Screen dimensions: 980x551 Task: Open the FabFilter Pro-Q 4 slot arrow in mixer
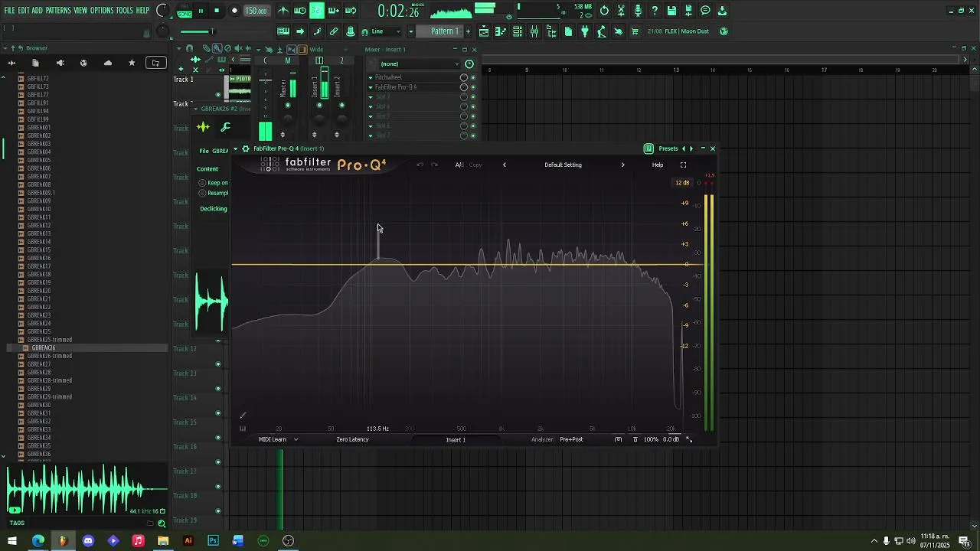point(371,87)
